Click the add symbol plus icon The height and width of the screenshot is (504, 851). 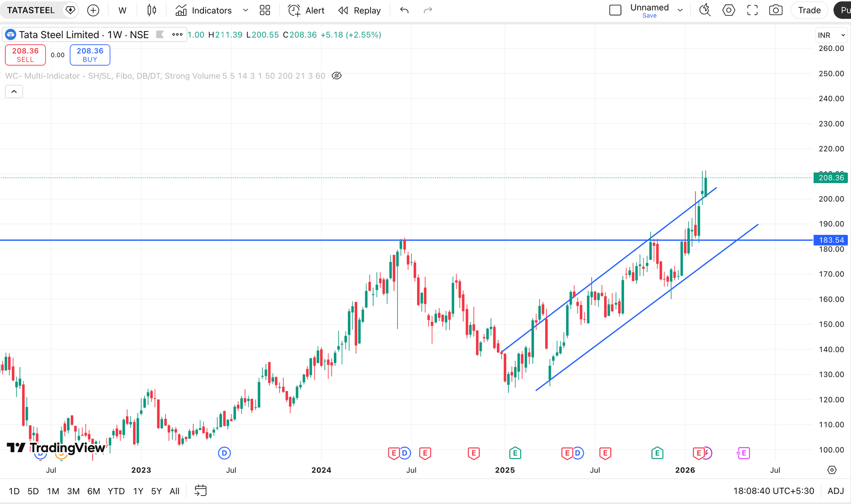point(93,10)
